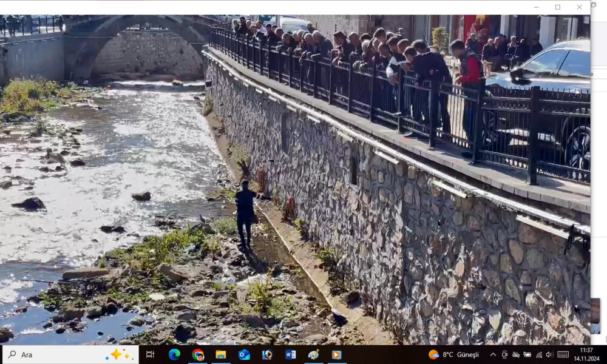The height and width of the screenshot is (364, 607).
Task: Minimize the video window
Action: point(536,7)
